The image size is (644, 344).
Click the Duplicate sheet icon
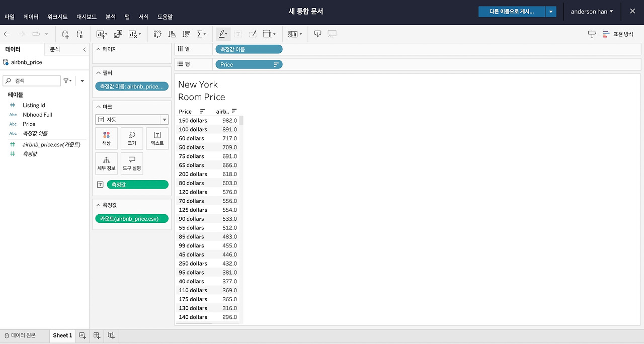pos(118,34)
